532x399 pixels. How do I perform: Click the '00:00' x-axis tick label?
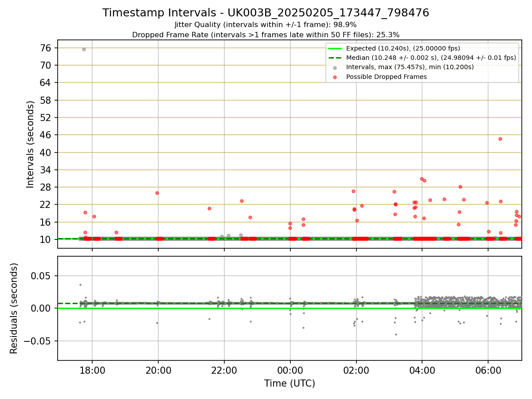pos(290,371)
